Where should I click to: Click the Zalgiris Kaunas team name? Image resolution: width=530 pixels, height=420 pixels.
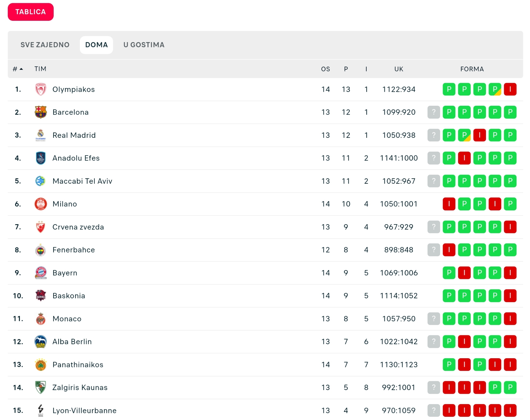[80, 388]
